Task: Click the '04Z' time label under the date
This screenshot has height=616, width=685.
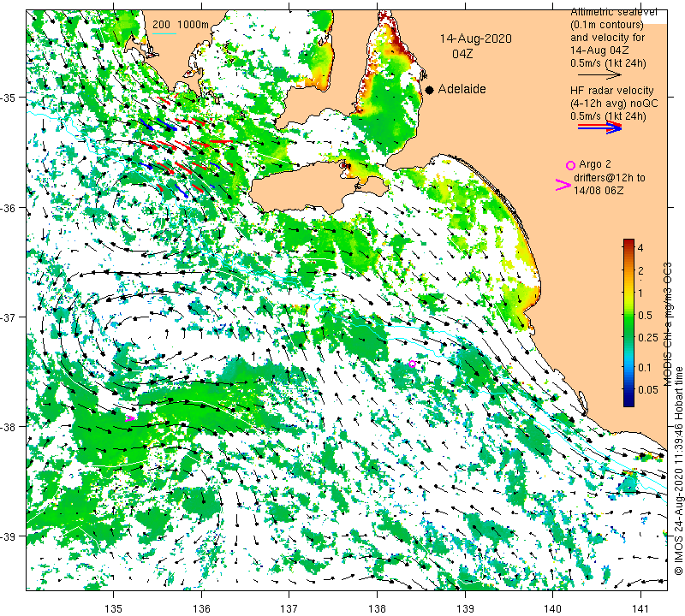Action: click(462, 54)
